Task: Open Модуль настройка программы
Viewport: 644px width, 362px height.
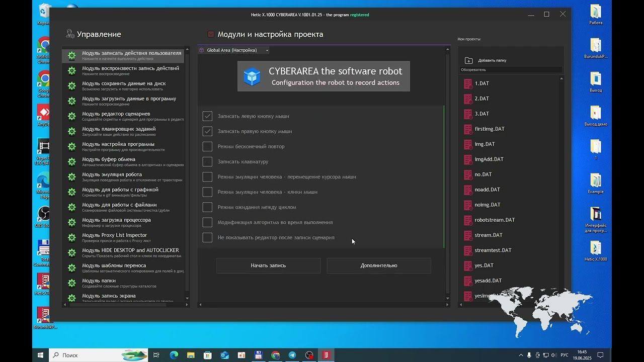Action: [x=124, y=146]
